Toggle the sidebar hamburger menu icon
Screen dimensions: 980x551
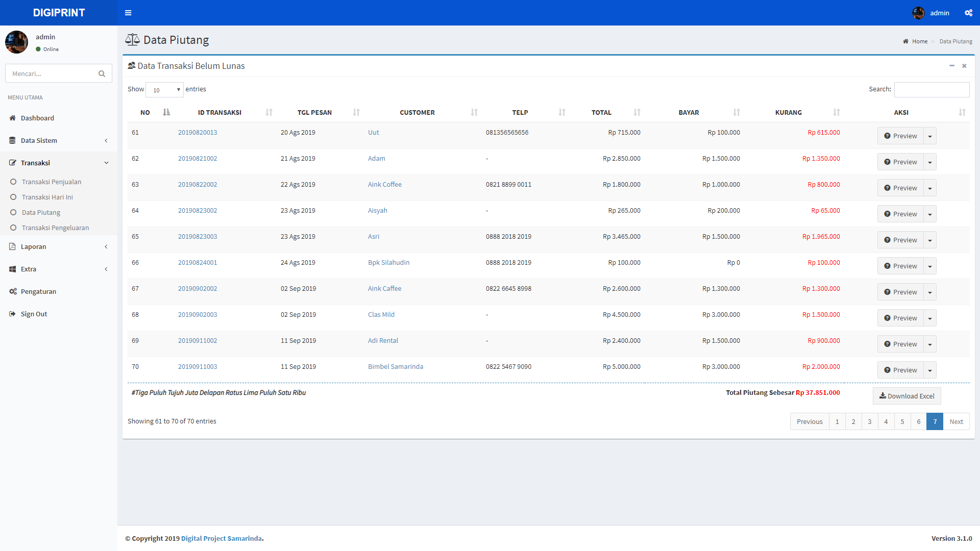pos(128,13)
